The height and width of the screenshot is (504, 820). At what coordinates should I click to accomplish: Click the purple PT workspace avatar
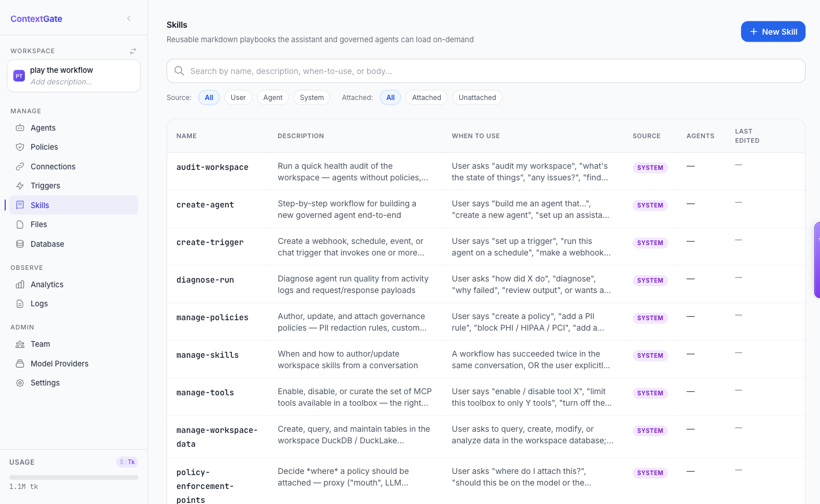coord(19,76)
